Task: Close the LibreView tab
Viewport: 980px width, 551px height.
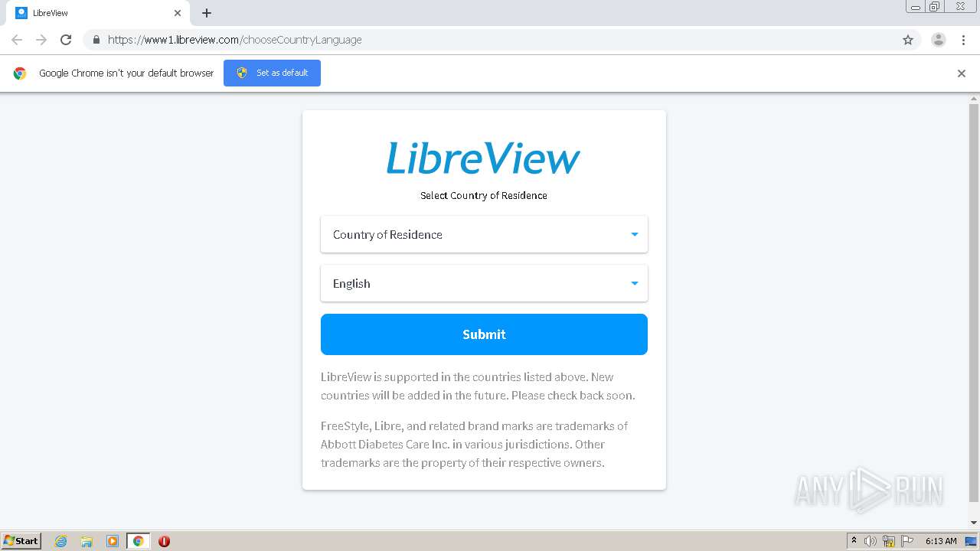Action: point(178,13)
